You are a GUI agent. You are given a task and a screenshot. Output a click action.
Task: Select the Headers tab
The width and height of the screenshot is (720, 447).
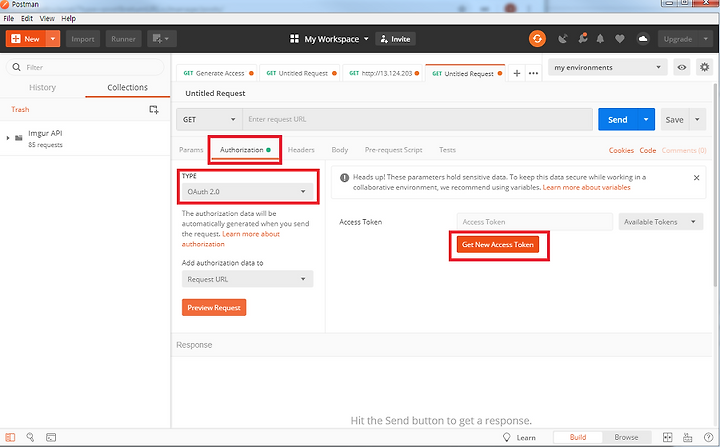tap(301, 150)
